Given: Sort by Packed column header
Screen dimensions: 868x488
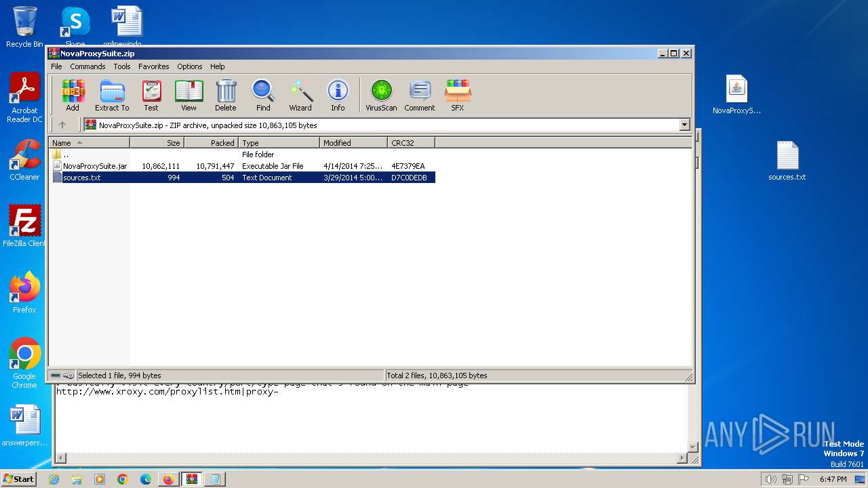Looking at the screenshot, I should click(x=211, y=142).
